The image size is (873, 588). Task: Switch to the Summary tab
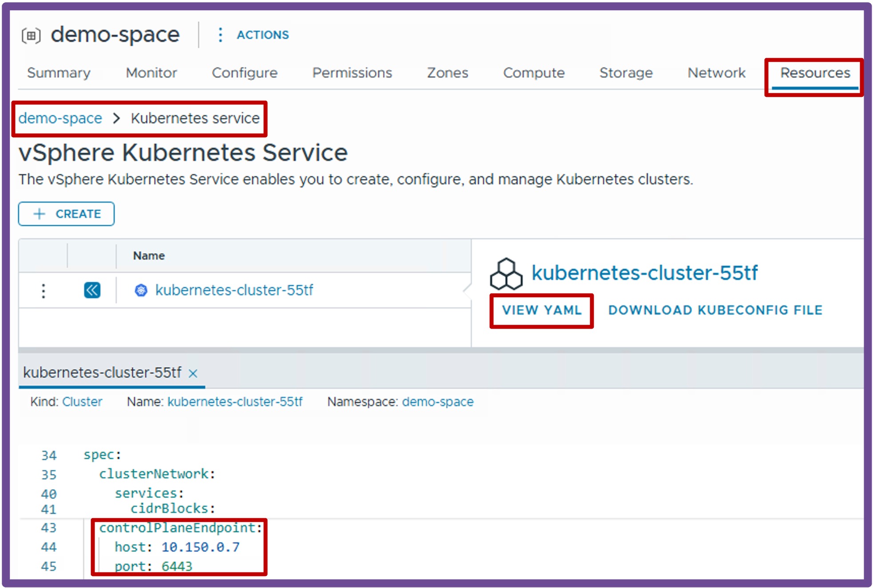point(59,73)
